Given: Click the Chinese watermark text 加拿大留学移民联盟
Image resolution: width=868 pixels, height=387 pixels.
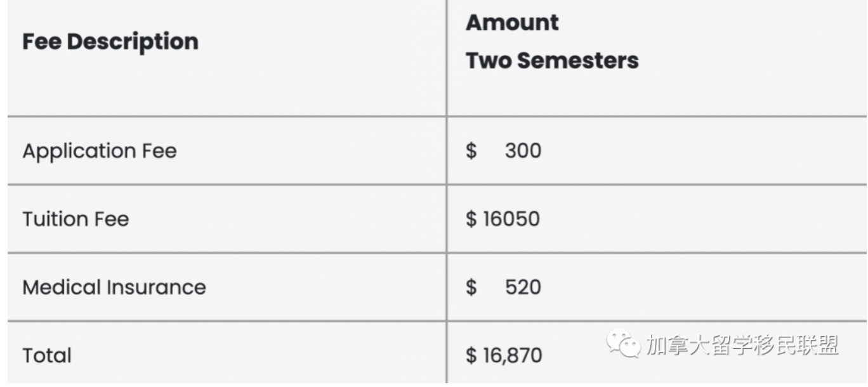Looking at the screenshot, I should click(x=742, y=345).
